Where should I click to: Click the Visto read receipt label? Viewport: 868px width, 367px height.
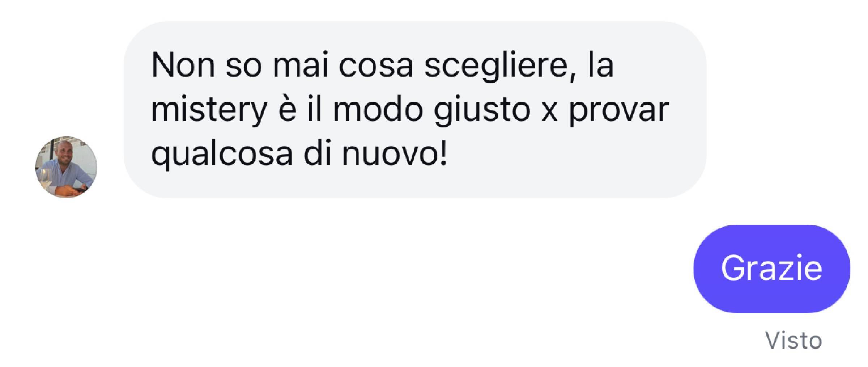pyautogui.click(x=793, y=341)
